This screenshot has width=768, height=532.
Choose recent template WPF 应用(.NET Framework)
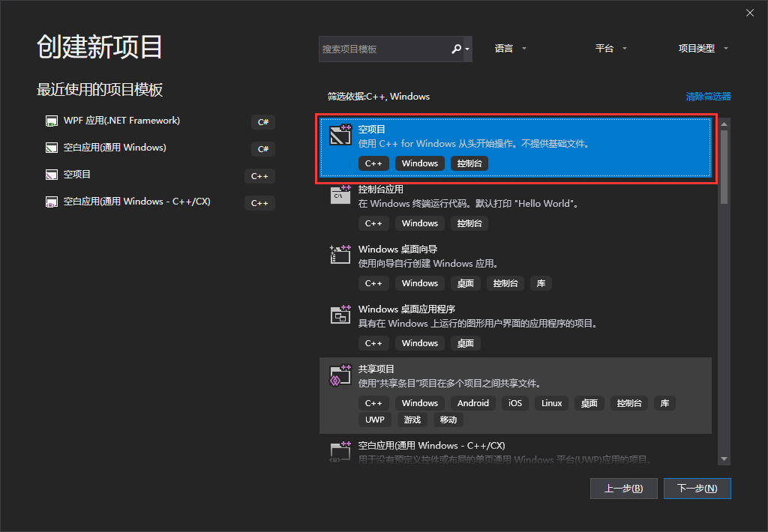[160, 121]
